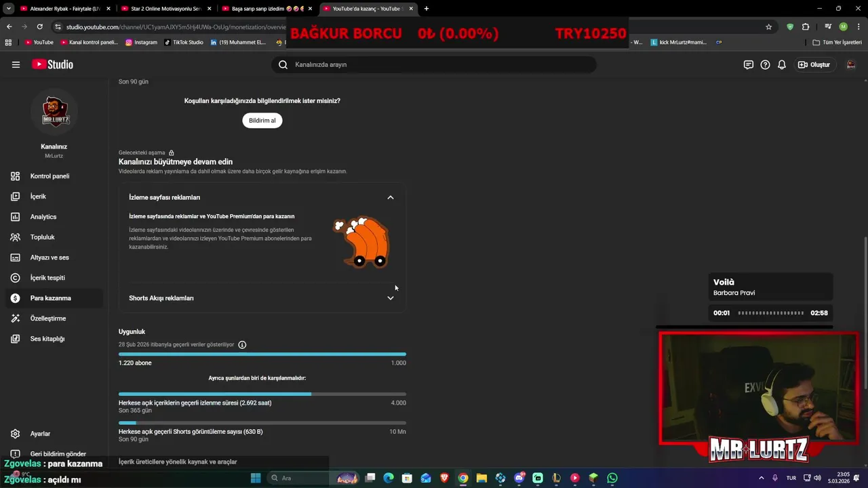Viewport: 868px width, 488px height.
Task: Open the feedback message icon in header
Action: 748,64
